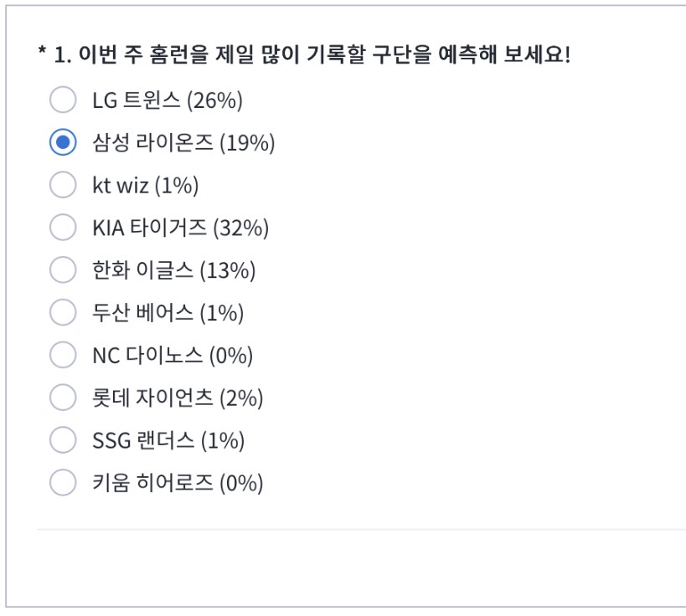Select the KIA 타이거즈 radio button
Image resolution: width=686 pixels, height=616 pixels.
[63, 227]
